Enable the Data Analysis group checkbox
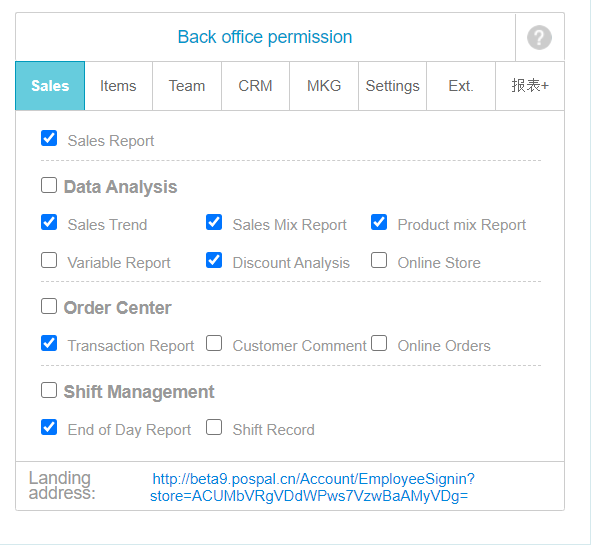The height and width of the screenshot is (545, 591). coord(49,185)
